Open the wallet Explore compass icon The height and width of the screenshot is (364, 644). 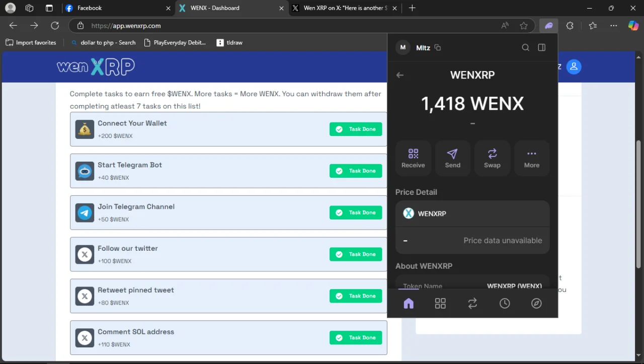[537, 303]
